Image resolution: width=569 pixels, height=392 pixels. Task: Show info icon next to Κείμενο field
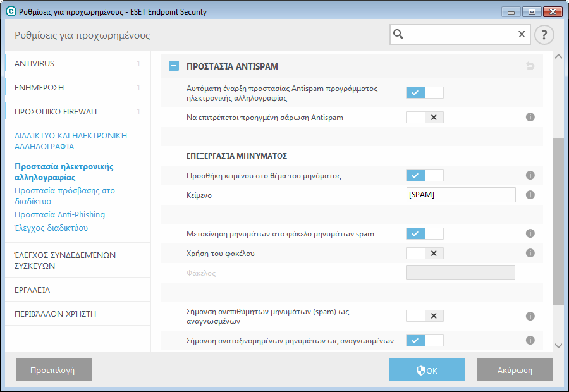point(530,195)
